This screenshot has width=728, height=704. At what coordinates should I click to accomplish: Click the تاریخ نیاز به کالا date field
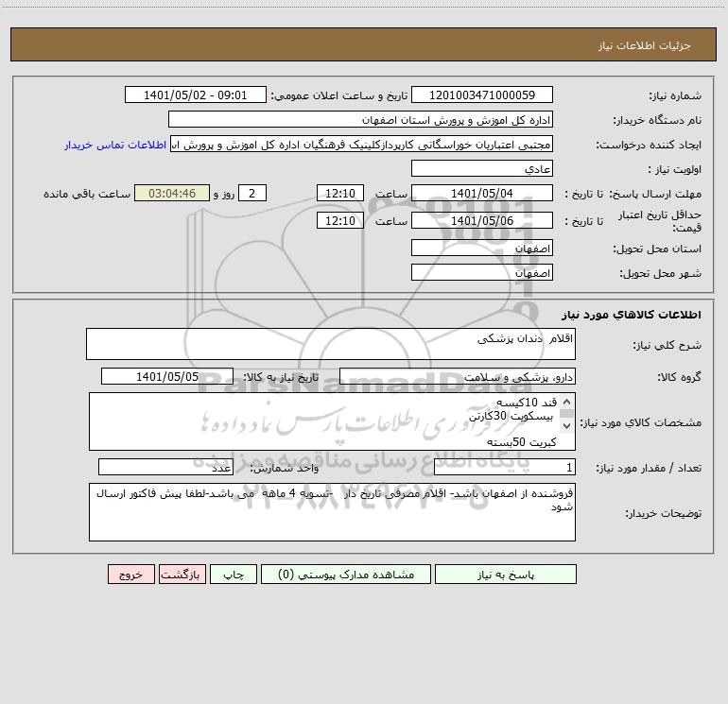pyautogui.click(x=167, y=376)
